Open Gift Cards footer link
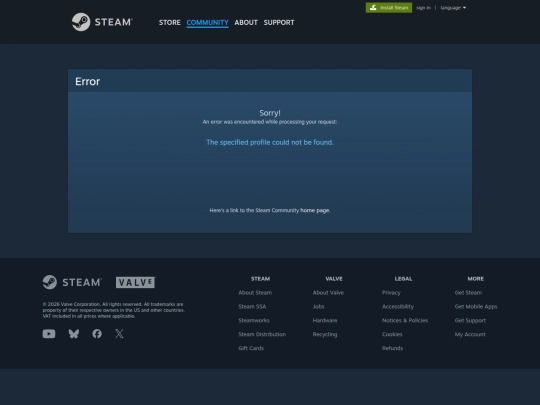540x405 pixels. click(251, 348)
